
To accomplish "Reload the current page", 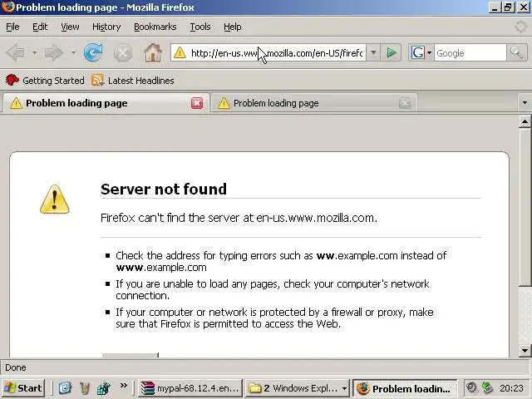I will tap(93, 52).
